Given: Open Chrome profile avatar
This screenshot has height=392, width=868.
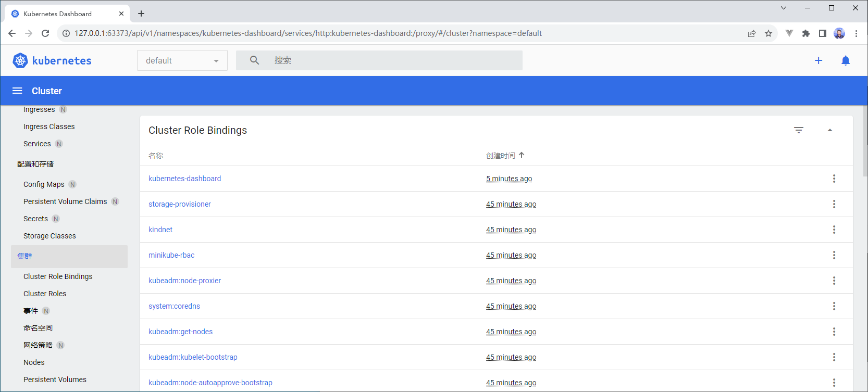Looking at the screenshot, I should click(839, 33).
